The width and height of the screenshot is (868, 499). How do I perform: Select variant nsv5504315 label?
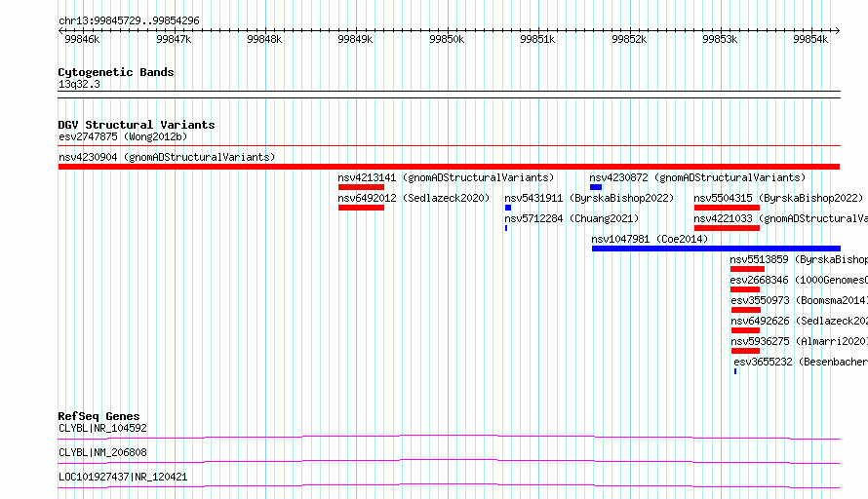(778, 198)
